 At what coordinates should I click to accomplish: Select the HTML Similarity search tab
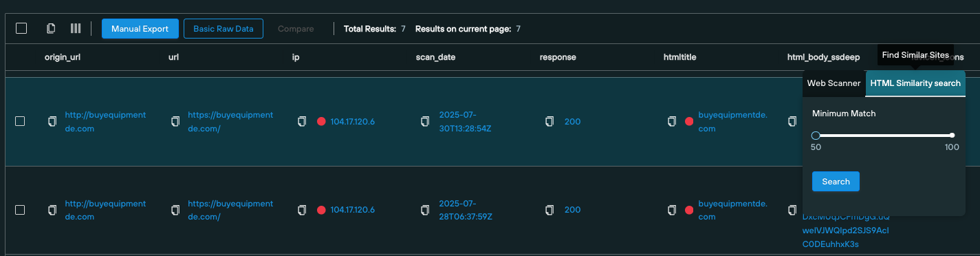[x=915, y=83]
